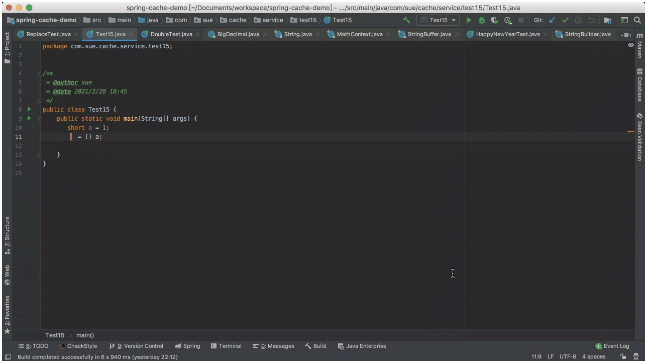The width and height of the screenshot is (646, 361).
Task: Open the Event Log button
Action: (x=612, y=346)
